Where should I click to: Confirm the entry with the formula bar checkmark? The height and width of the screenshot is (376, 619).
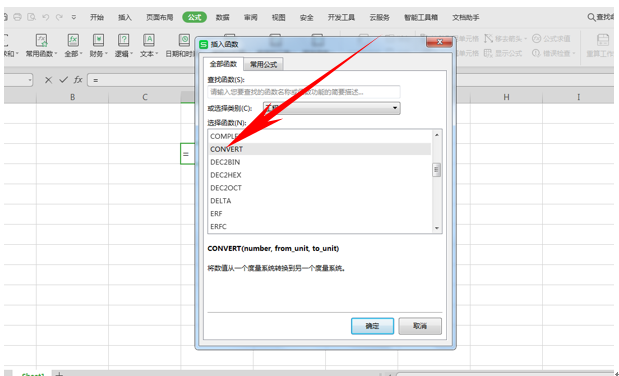click(63, 80)
